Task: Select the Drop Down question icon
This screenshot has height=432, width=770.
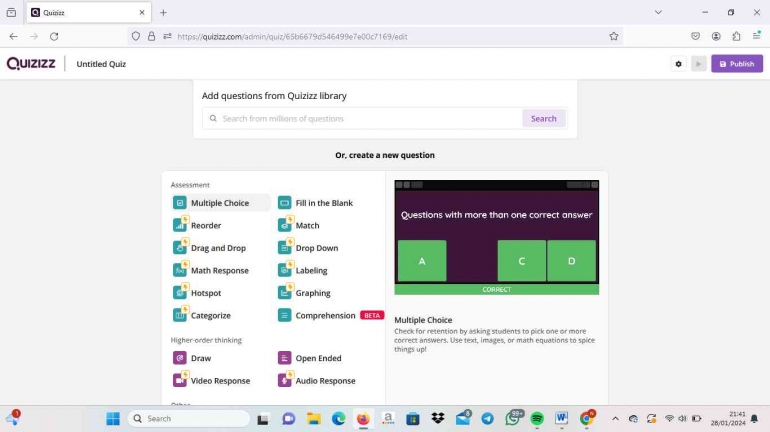Action: 284,248
